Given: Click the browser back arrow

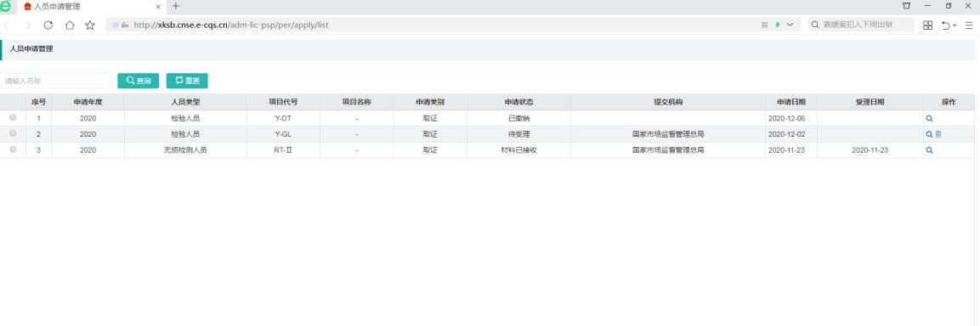Looking at the screenshot, I should (x=7, y=25).
